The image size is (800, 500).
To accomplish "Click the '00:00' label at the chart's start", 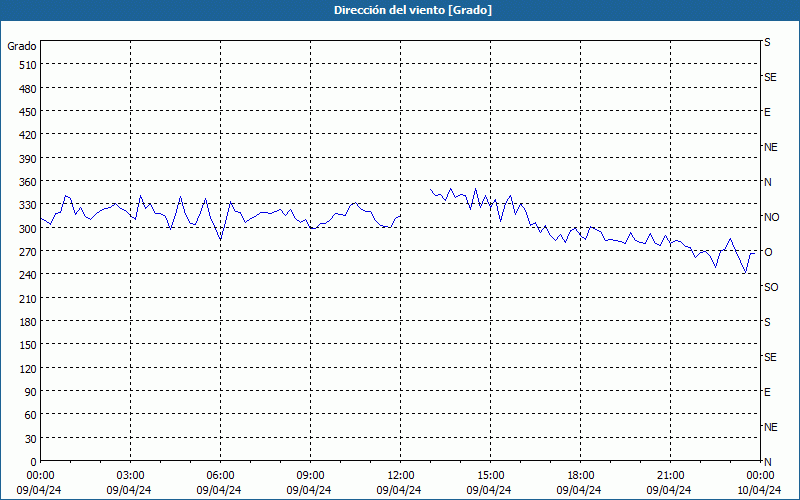I will tap(40, 476).
